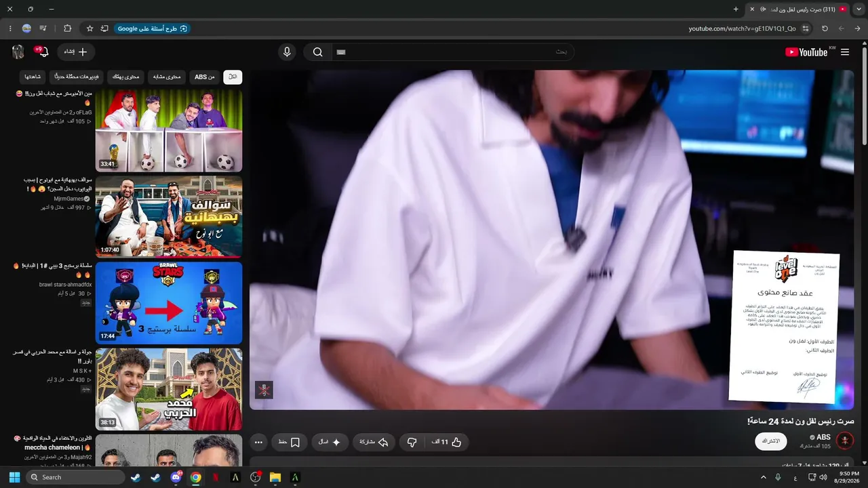This screenshot has height=488, width=868.
Task: View site information icon in address bar
Action: [x=806, y=28]
